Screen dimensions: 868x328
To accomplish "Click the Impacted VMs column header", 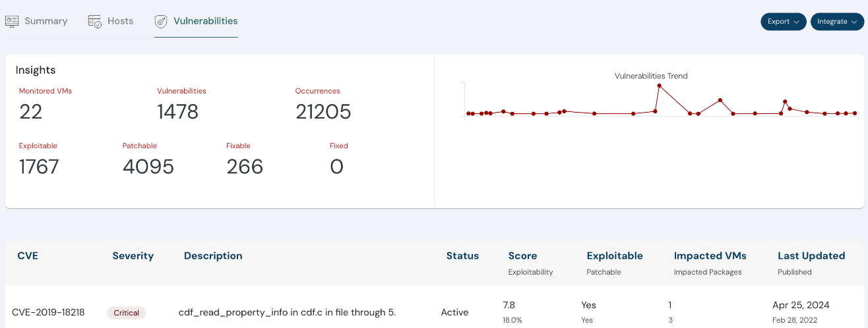I will click(710, 256).
